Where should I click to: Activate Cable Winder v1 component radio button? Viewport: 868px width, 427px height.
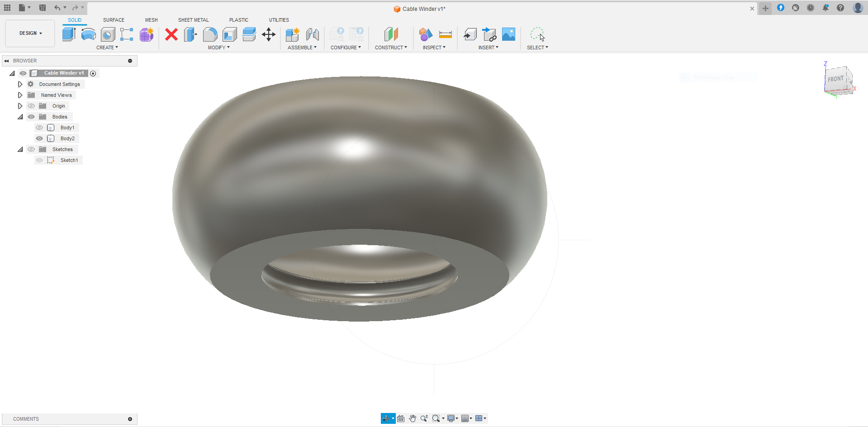click(x=93, y=73)
